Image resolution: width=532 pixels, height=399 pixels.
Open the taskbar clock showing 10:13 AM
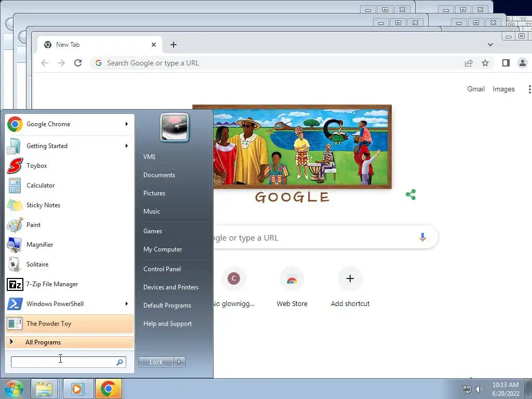coord(506,389)
